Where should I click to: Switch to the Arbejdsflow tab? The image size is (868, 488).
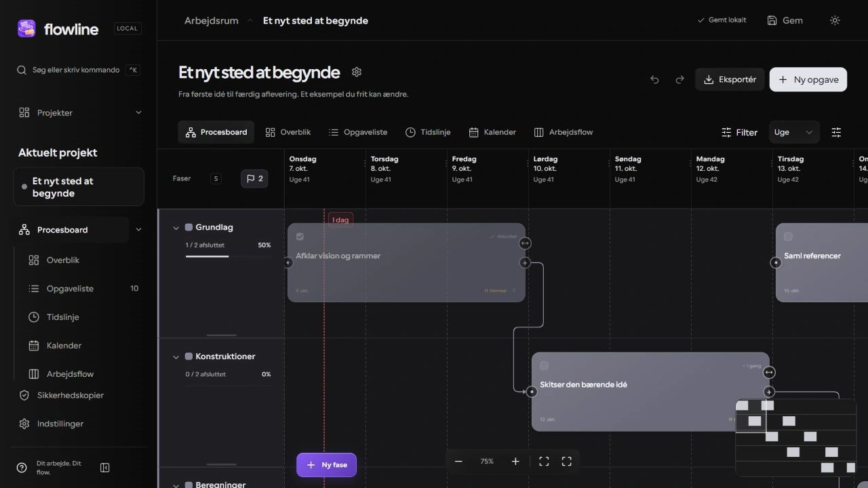point(564,132)
